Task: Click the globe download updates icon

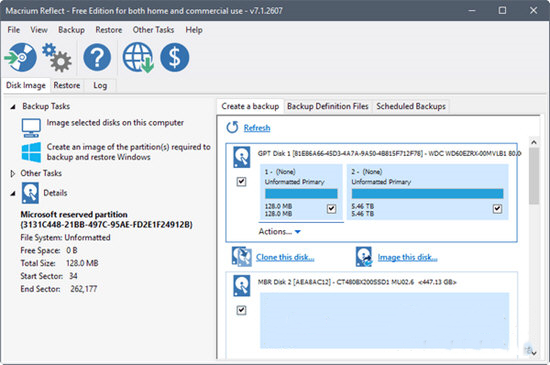Action: (x=138, y=58)
